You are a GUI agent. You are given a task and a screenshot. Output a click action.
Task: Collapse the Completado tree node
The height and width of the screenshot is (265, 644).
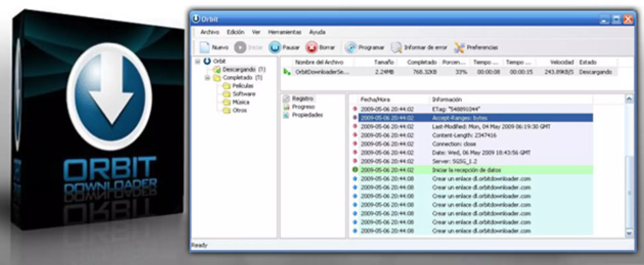[207, 78]
